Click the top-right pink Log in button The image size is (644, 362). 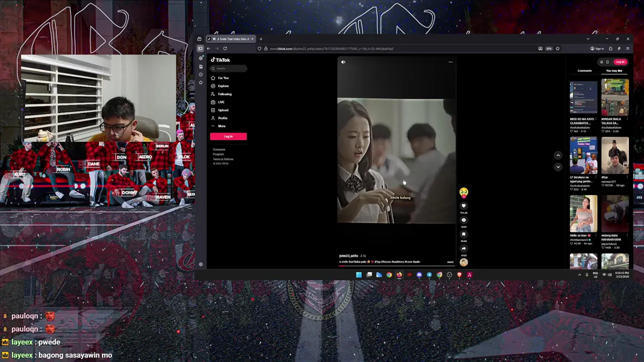pos(620,62)
